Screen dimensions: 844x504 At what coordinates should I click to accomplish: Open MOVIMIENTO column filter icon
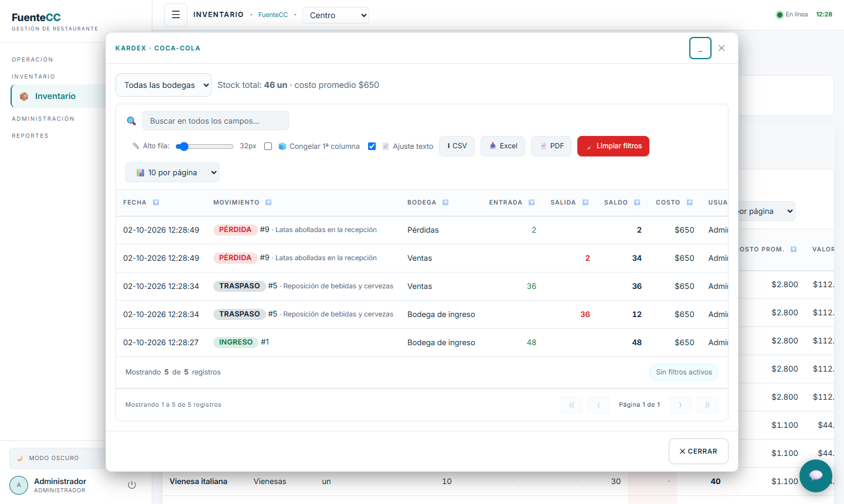click(268, 203)
